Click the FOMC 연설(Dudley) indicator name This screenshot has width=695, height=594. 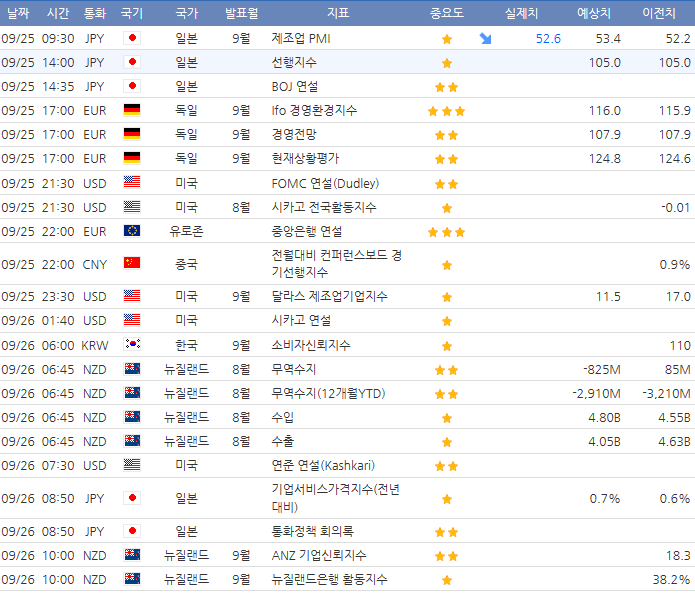coord(325,183)
